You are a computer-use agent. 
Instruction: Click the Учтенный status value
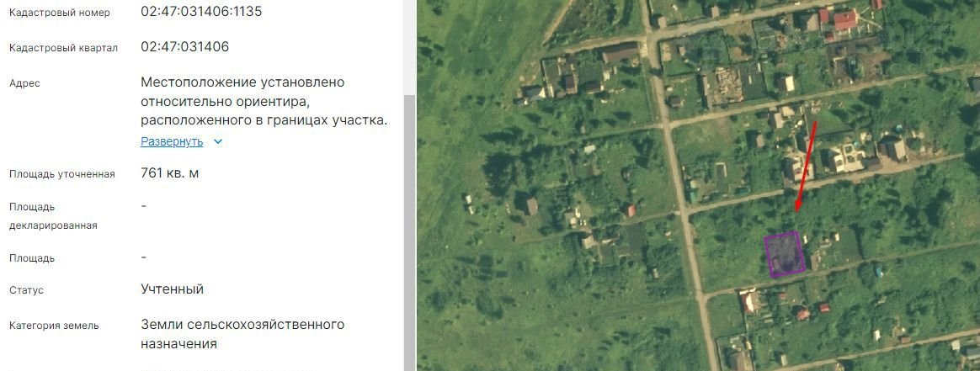(x=173, y=289)
